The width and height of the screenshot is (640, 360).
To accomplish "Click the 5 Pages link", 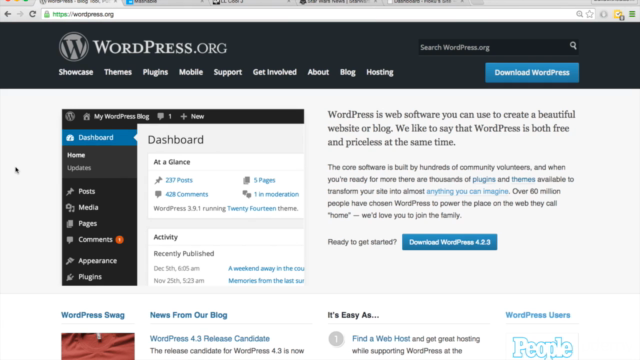I will point(264,180).
